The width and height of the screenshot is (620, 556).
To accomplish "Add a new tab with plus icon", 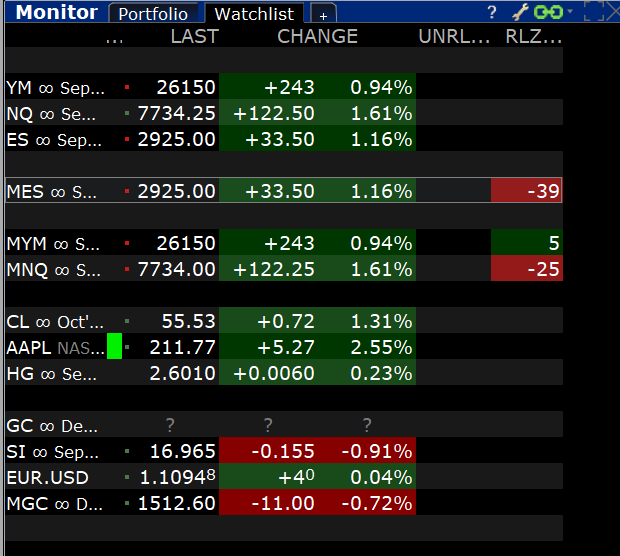I will [x=323, y=14].
